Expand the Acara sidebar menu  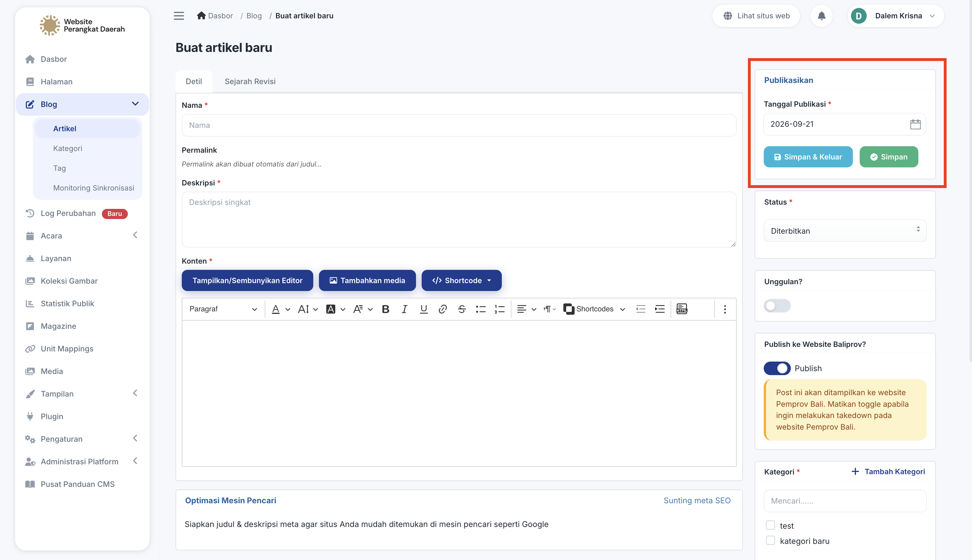[82, 236]
